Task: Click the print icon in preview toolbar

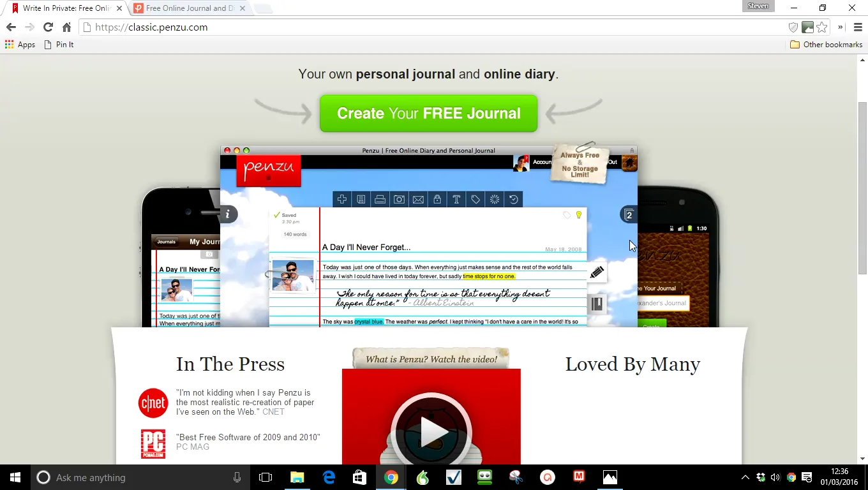Action: pyautogui.click(x=380, y=200)
